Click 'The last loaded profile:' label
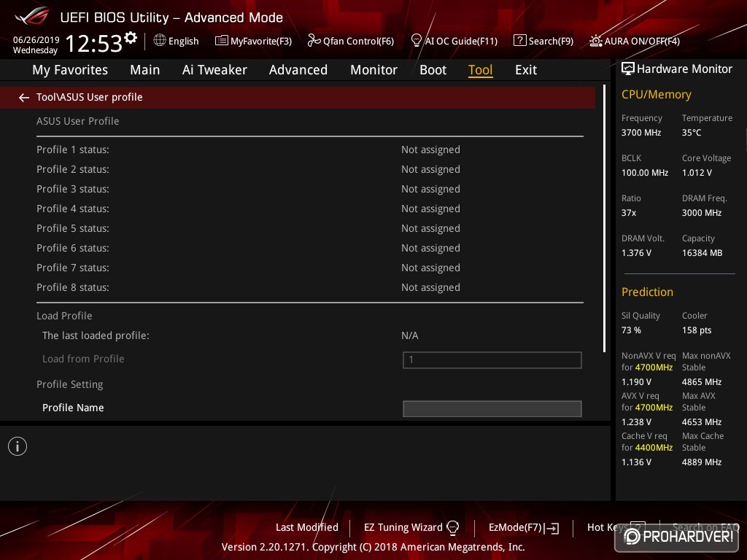 click(x=96, y=335)
